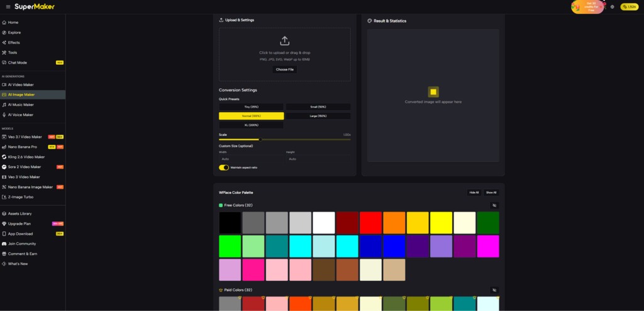The width and height of the screenshot is (644, 311).
Task: Toggle visibility of the Paid Colors group
Action: coord(494,290)
